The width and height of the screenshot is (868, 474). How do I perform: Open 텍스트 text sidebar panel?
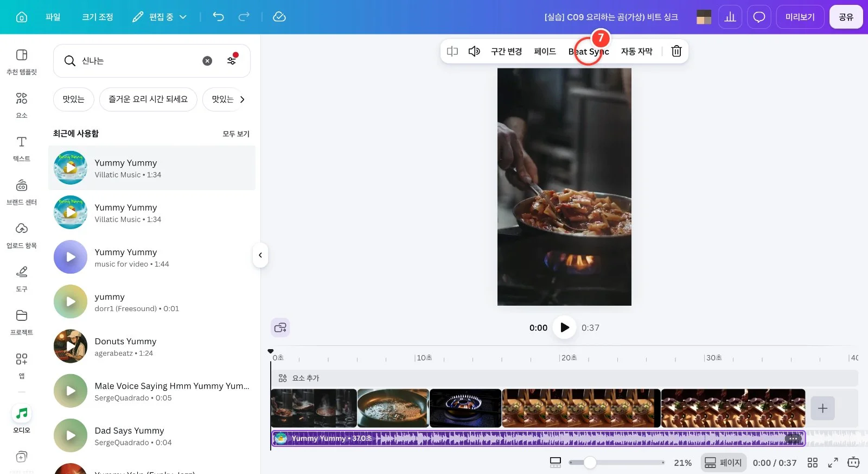pos(22,148)
